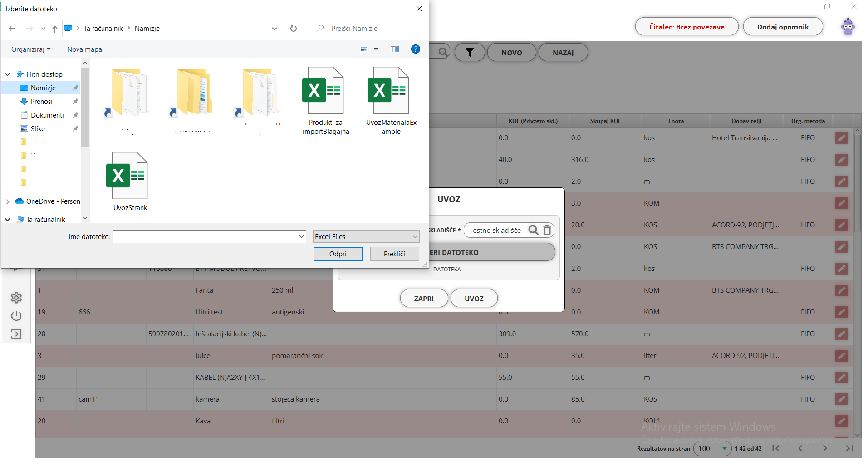Go to the next results page
Viewport: 868px width, 466px height.
(x=825, y=448)
